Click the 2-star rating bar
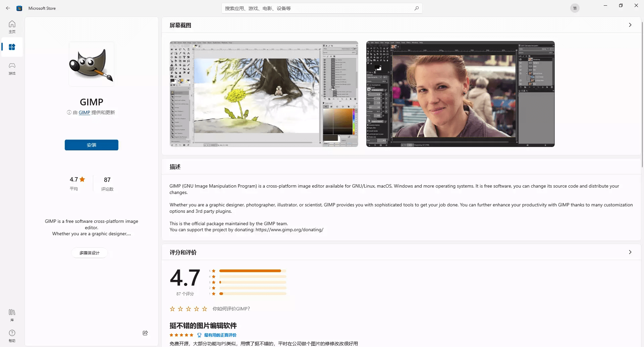 tap(253, 288)
